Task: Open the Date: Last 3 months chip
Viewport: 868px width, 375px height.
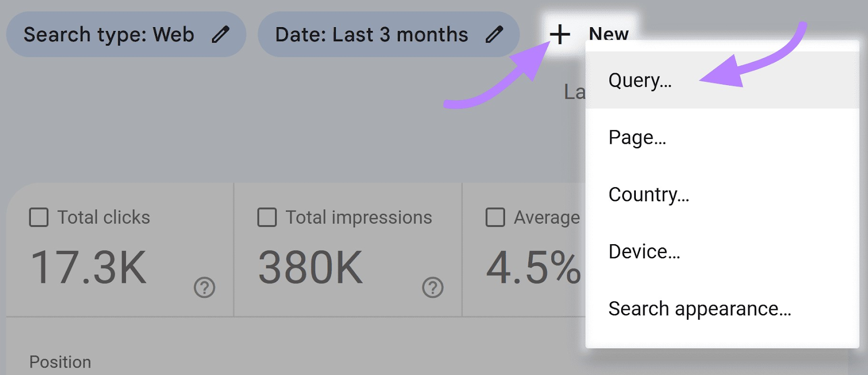Action: [388, 35]
